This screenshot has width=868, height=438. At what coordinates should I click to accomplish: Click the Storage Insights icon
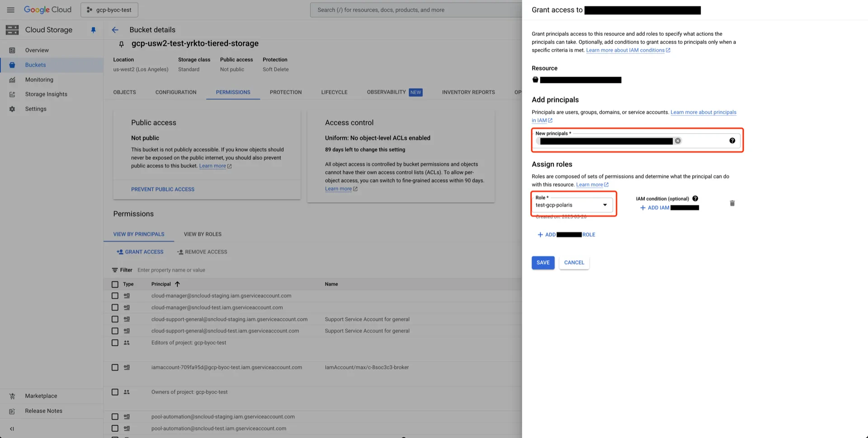tap(12, 94)
